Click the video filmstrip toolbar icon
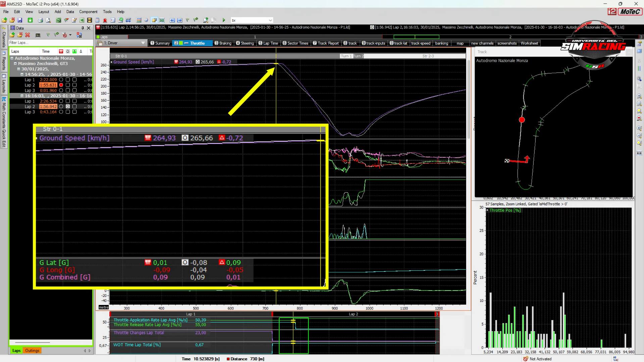The width and height of the screenshot is (644, 362). [89, 20]
